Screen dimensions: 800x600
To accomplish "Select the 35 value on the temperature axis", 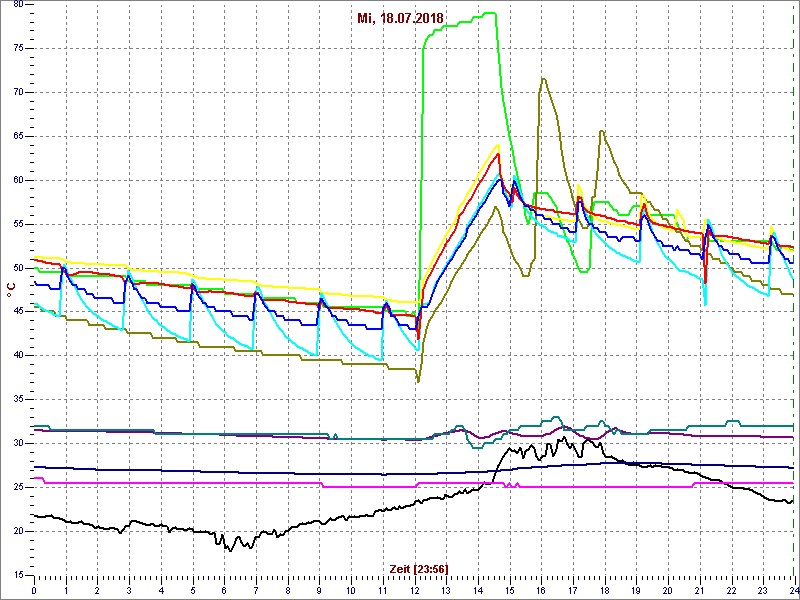I will 17,400.
